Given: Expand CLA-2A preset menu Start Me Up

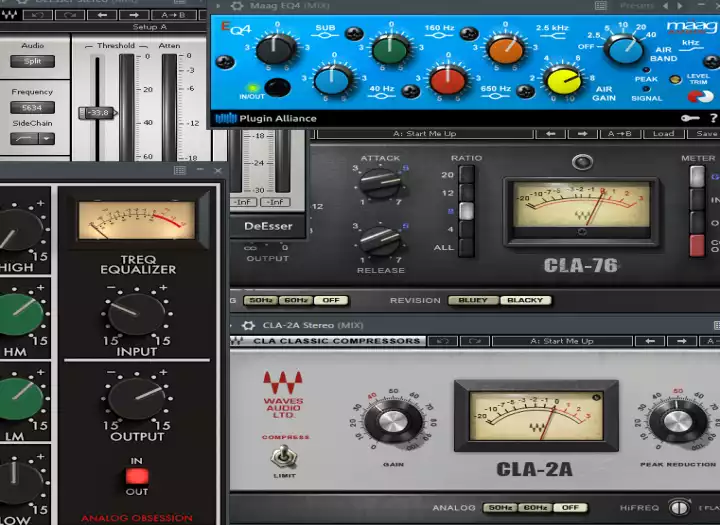Looking at the screenshot, I should (x=562, y=341).
